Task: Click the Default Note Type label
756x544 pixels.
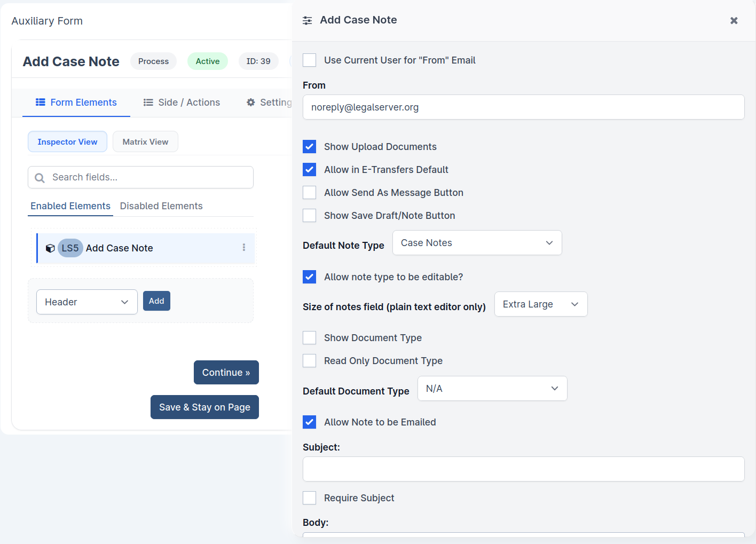Action: point(343,246)
